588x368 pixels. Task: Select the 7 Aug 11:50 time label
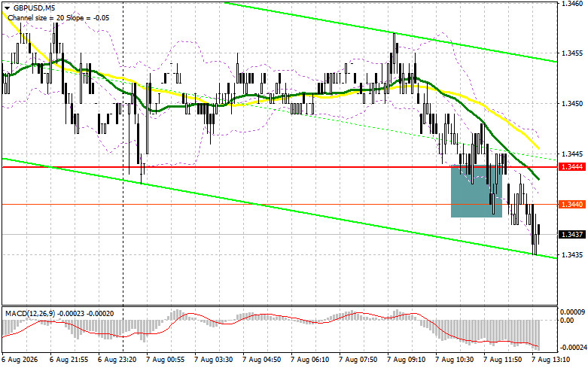point(503,360)
